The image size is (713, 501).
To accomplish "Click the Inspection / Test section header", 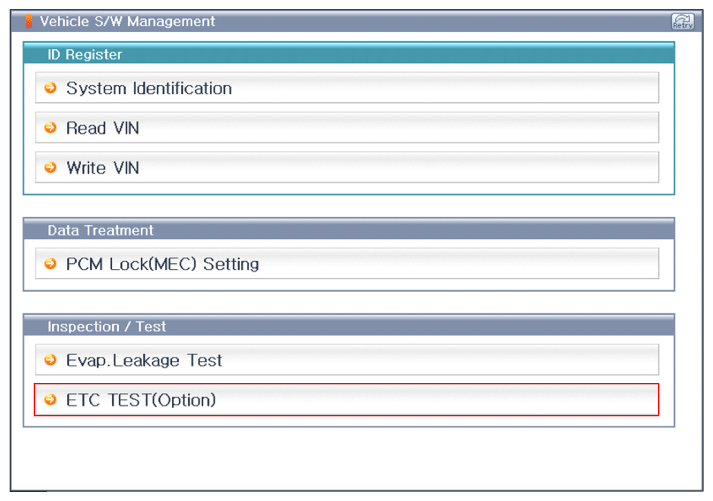I will pyautogui.click(x=107, y=326).
